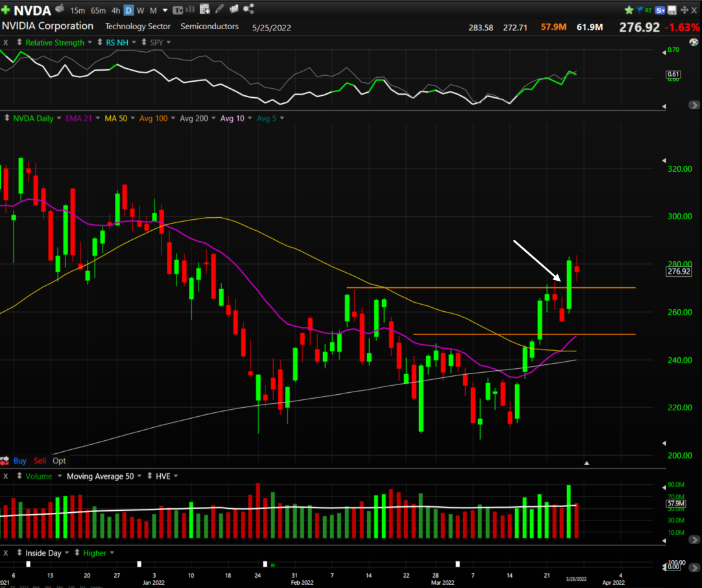Open the NVDA Daily dropdown
The height and width of the screenshot is (588, 702).
point(58,118)
